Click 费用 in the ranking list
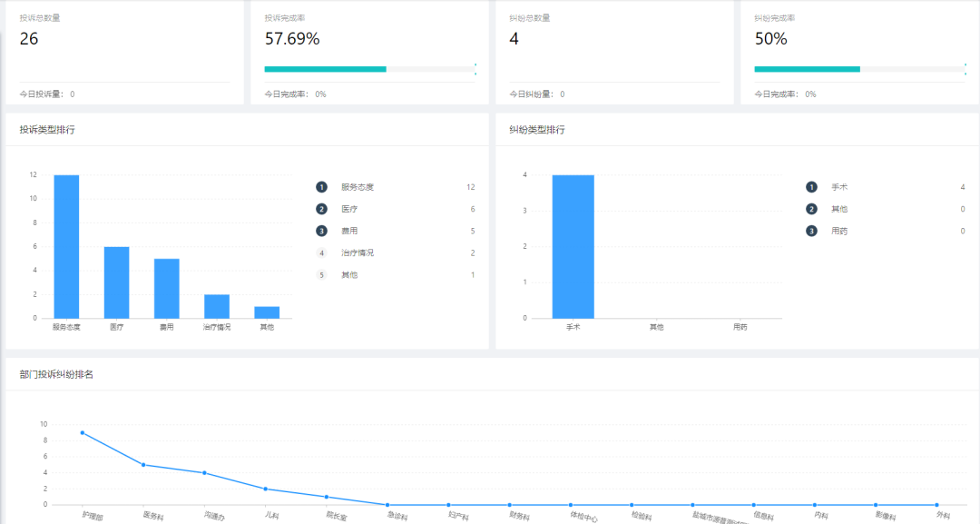This screenshot has height=524, width=980. point(349,231)
